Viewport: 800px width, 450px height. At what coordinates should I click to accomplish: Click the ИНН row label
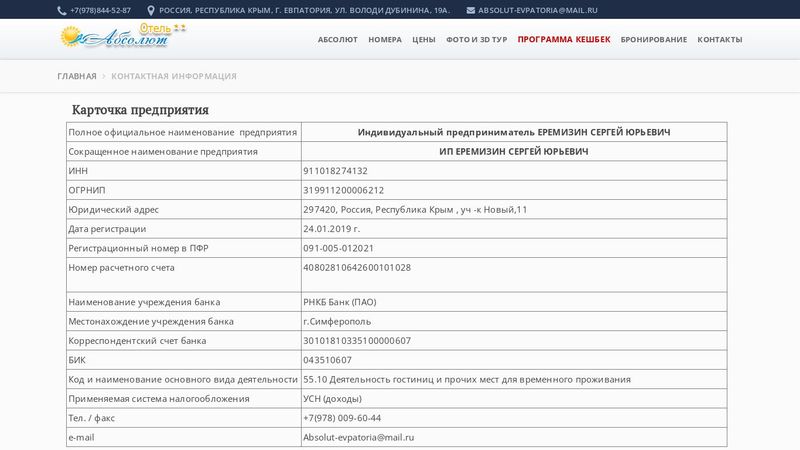tap(78, 171)
